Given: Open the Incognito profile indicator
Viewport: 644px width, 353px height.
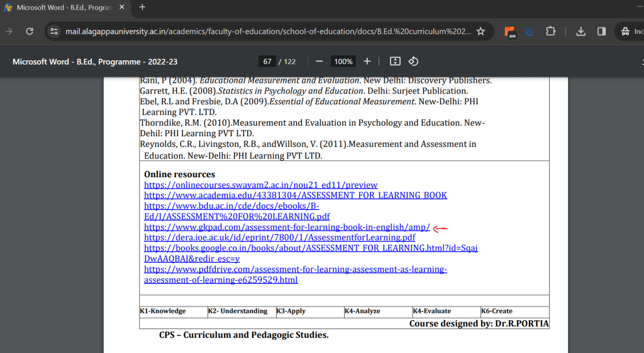Looking at the screenshot, I should coord(630,31).
